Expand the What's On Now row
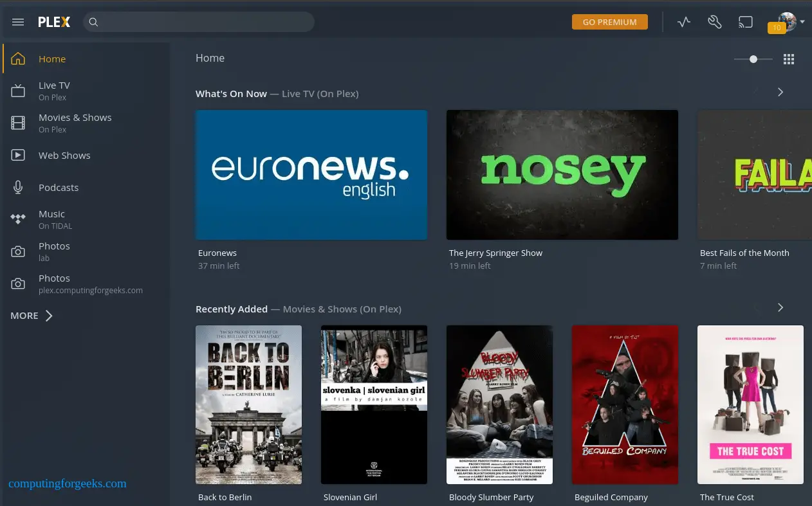This screenshot has width=812, height=506. click(780, 92)
